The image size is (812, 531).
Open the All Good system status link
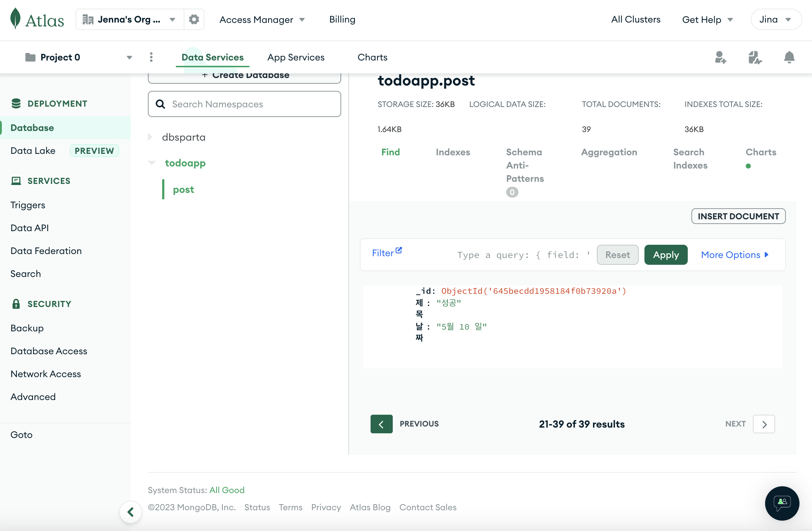click(x=227, y=490)
